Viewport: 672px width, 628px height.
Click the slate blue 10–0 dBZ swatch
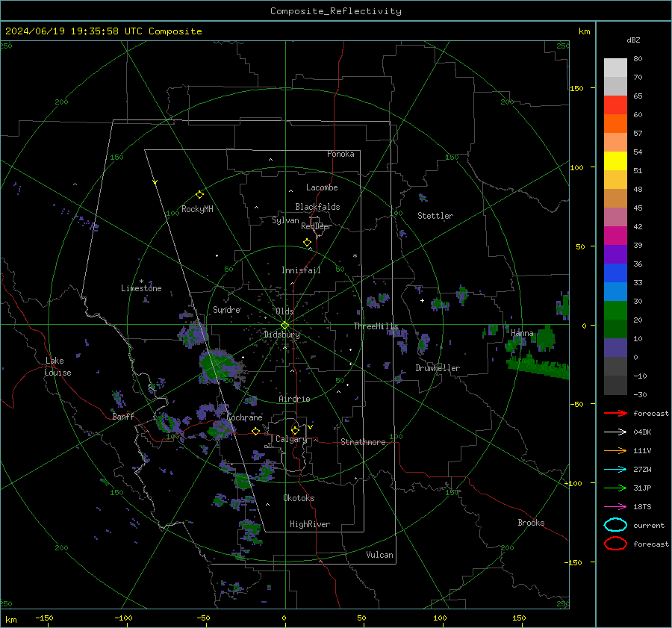(x=615, y=348)
